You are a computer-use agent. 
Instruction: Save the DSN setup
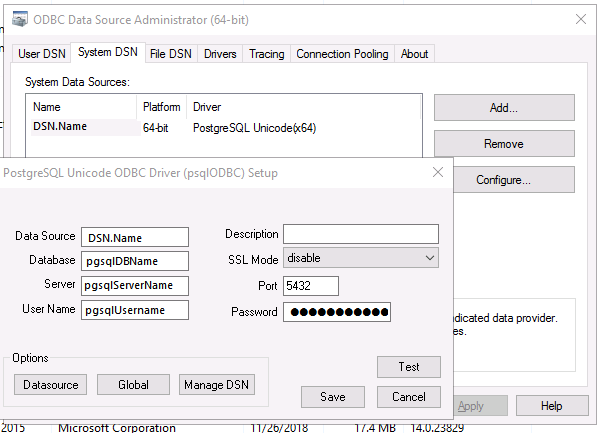point(333,397)
